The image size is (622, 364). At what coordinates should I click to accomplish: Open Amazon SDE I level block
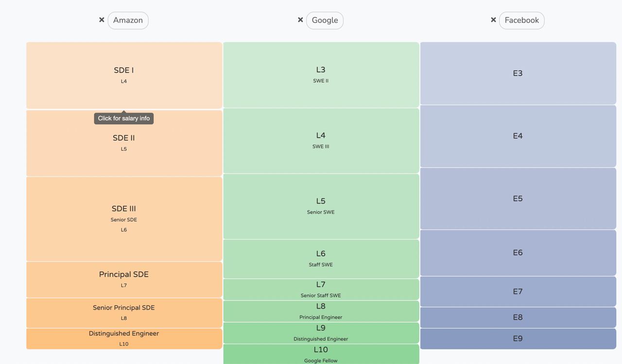(x=124, y=75)
